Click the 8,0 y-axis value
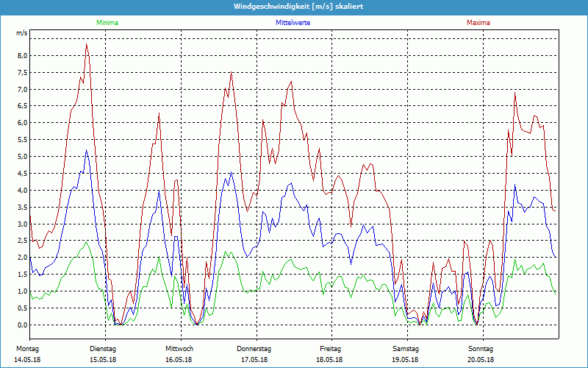The width and height of the screenshot is (588, 368). 23,56
